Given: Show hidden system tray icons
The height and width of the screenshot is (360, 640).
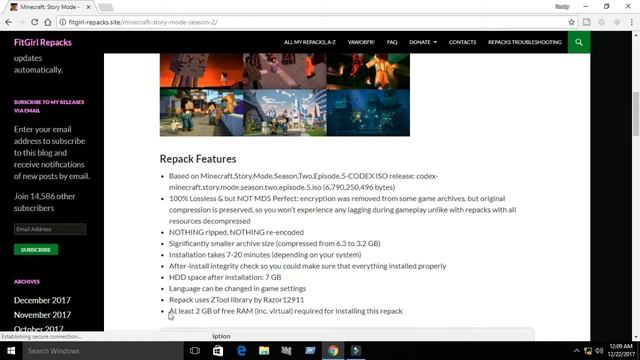Looking at the screenshot, I should point(576,351).
